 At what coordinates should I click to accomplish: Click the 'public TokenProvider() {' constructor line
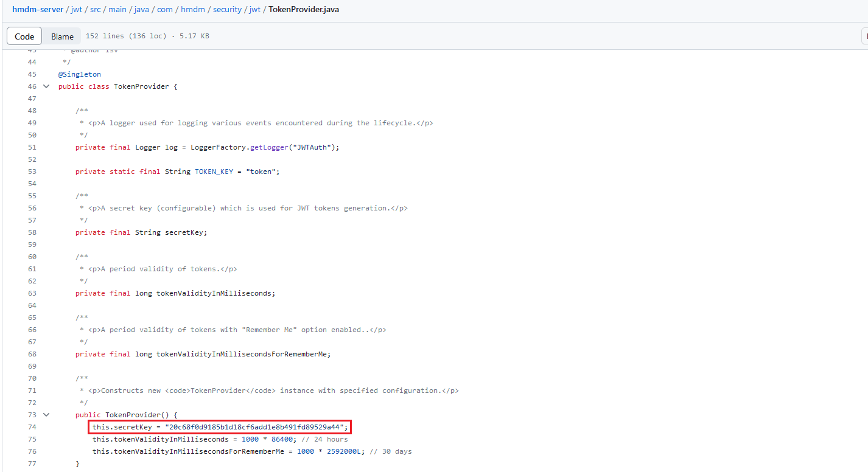click(127, 415)
